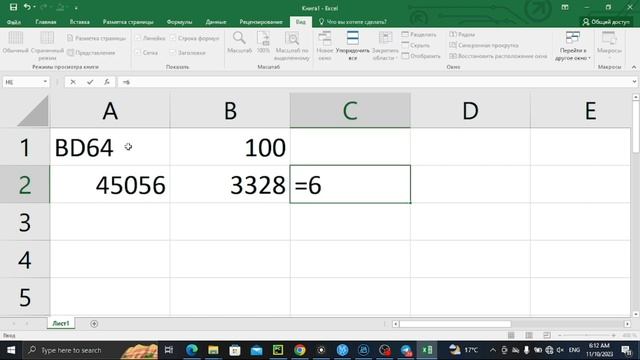640x360 pixels.
Task: Click inside the formula bar showing =6
Action: point(373,82)
